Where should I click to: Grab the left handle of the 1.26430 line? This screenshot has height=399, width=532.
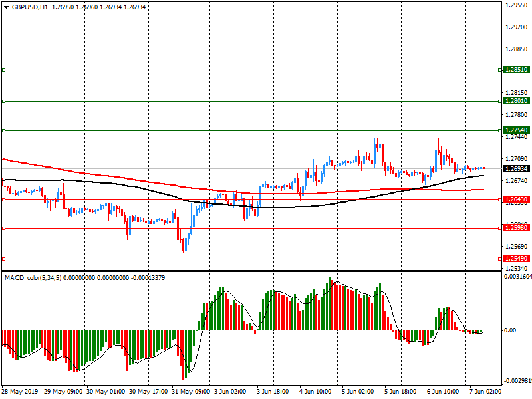tap(4, 200)
